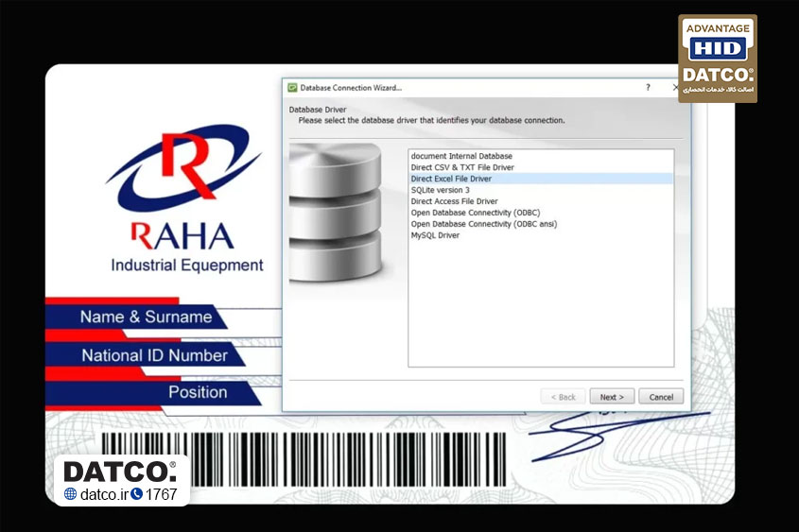Click the disabled < Back button
This screenshot has width=799, height=532.
[x=563, y=397]
